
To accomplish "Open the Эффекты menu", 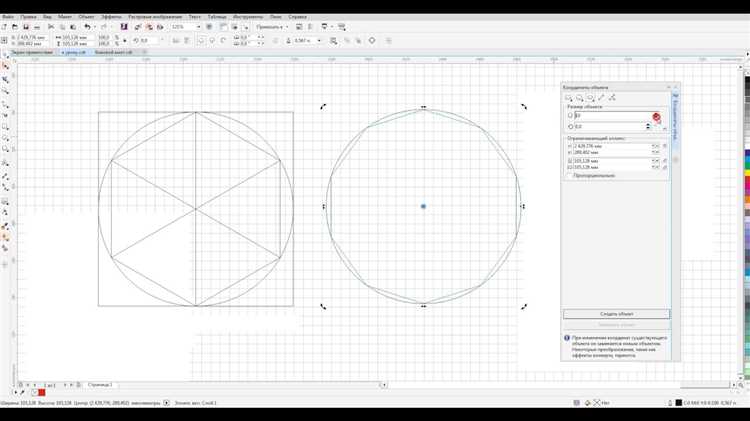I will [111, 17].
